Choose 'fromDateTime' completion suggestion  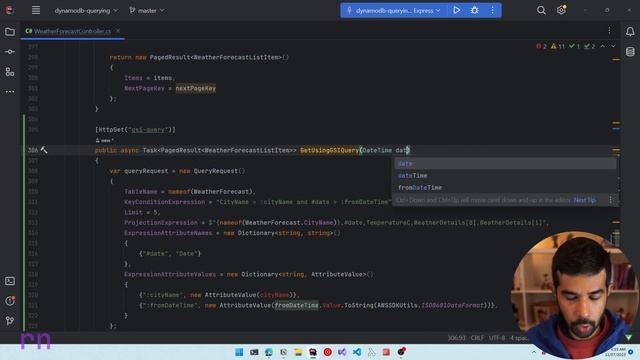[505, 187]
